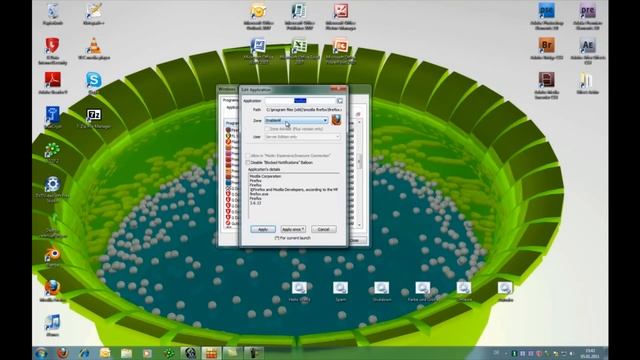Open the Skype desktop shortcut
This screenshot has height=360, width=640.
[94, 82]
